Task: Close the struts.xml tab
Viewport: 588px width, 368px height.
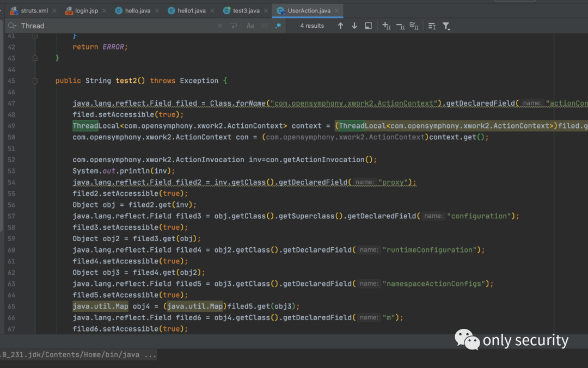Action: point(54,10)
